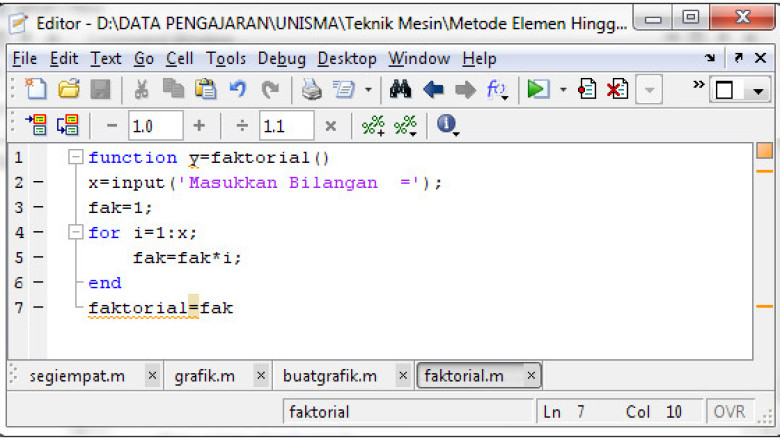Close the buatgrafik.m tab
The height and width of the screenshot is (440, 780).
403,375
